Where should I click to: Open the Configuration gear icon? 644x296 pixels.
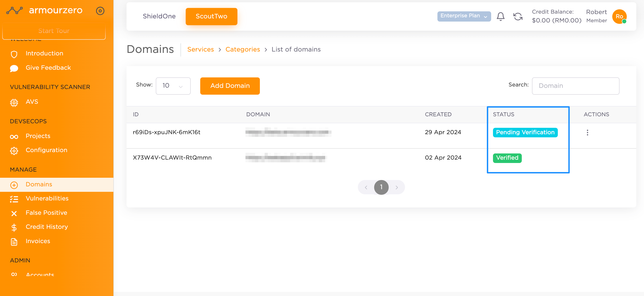[x=14, y=151]
